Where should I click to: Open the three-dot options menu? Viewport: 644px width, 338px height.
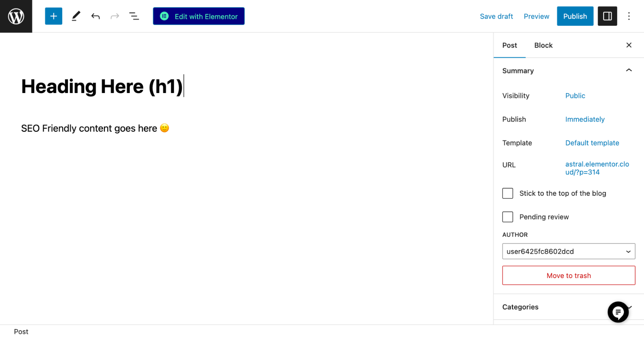tap(629, 16)
